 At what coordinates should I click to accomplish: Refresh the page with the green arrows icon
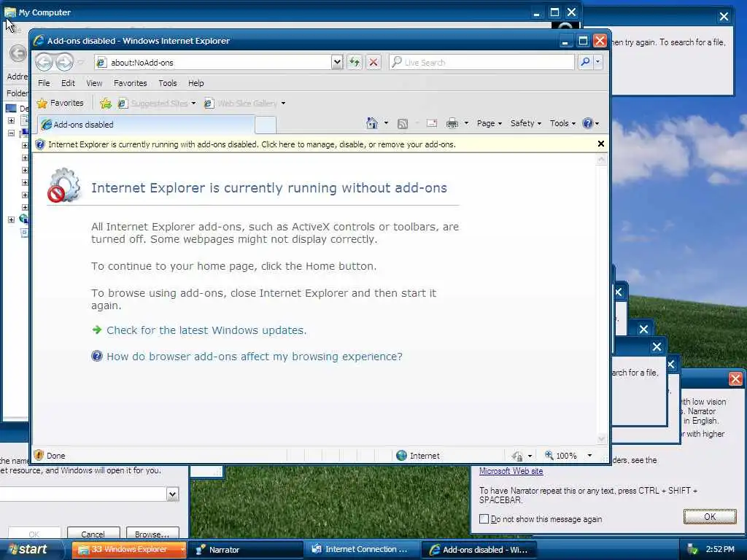pyautogui.click(x=354, y=62)
